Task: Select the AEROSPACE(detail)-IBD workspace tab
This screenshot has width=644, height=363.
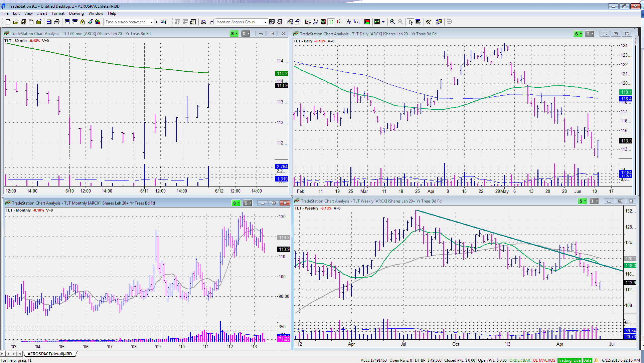Action: pyautogui.click(x=50, y=354)
